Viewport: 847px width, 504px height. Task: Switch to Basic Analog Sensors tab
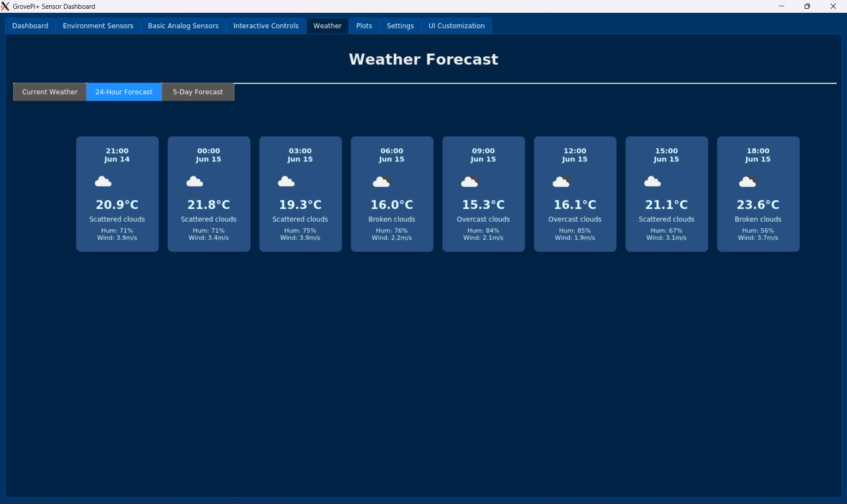[183, 26]
